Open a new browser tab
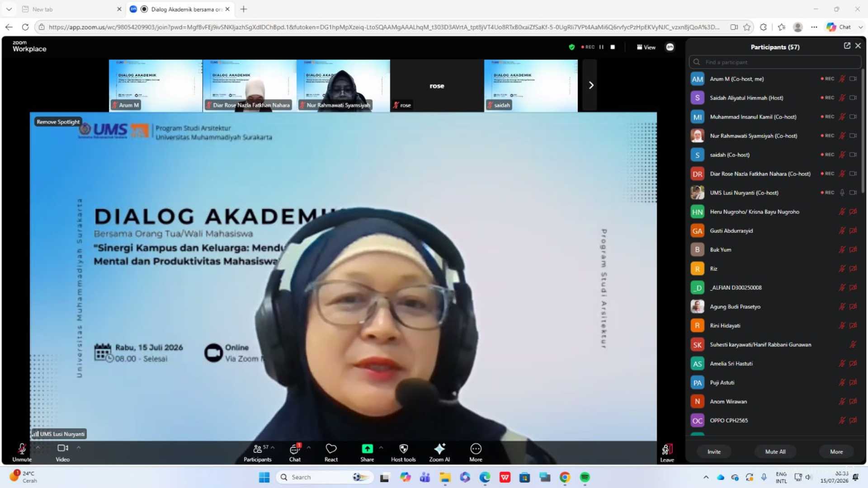Screen dimensions: 868x488 (x=244, y=9)
